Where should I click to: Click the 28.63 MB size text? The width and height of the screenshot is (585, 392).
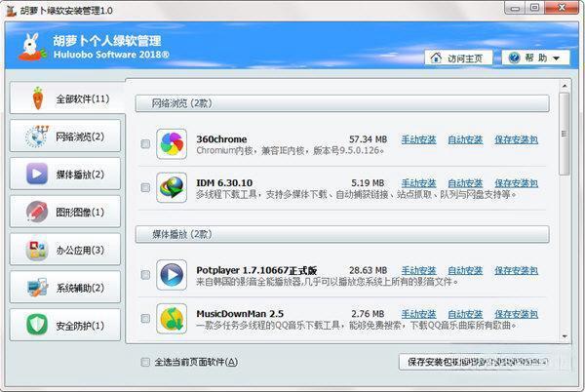pos(368,270)
